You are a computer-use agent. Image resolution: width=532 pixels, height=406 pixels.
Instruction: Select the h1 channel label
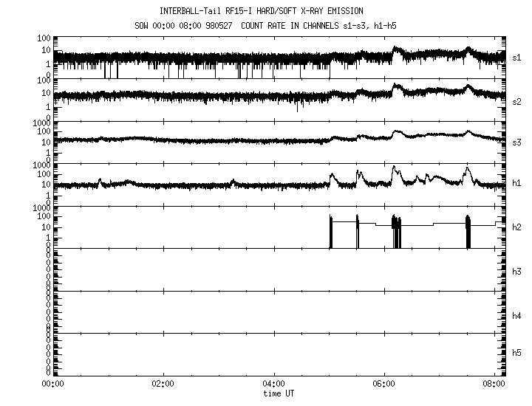click(517, 185)
